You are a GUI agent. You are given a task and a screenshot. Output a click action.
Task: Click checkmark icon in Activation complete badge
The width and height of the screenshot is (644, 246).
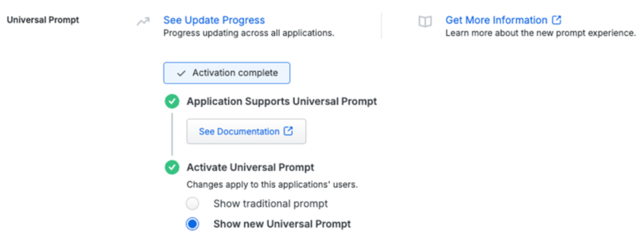click(181, 73)
